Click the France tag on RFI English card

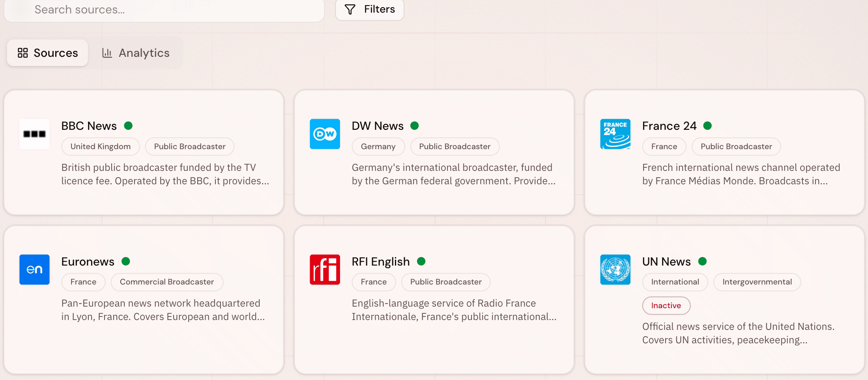[374, 282]
